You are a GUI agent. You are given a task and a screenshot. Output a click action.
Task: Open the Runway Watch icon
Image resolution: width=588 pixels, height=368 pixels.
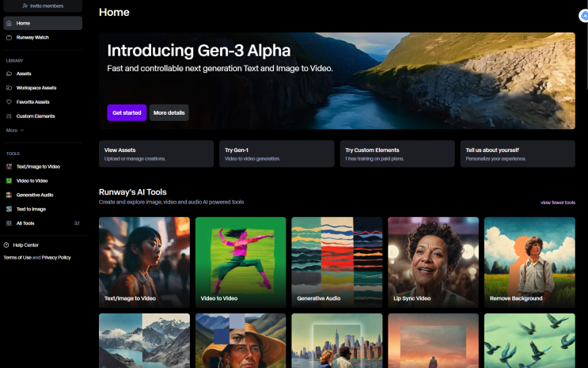(x=9, y=37)
